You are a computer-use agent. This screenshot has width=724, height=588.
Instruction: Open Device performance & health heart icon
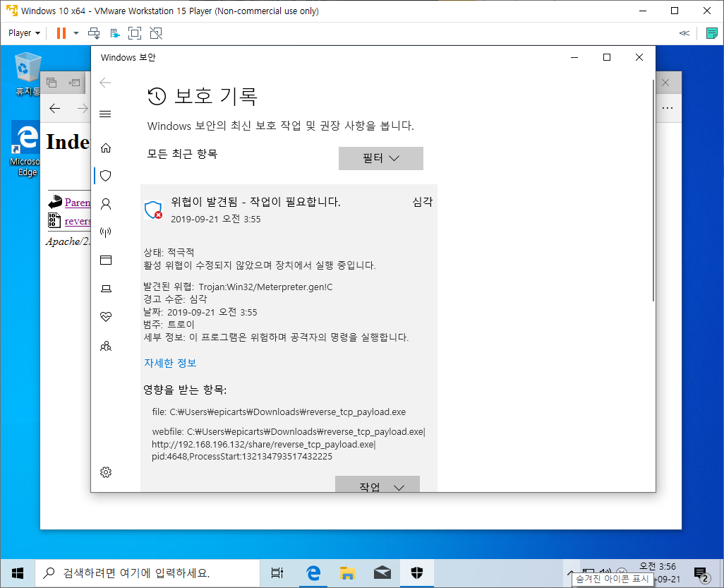(x=106, y=317)
